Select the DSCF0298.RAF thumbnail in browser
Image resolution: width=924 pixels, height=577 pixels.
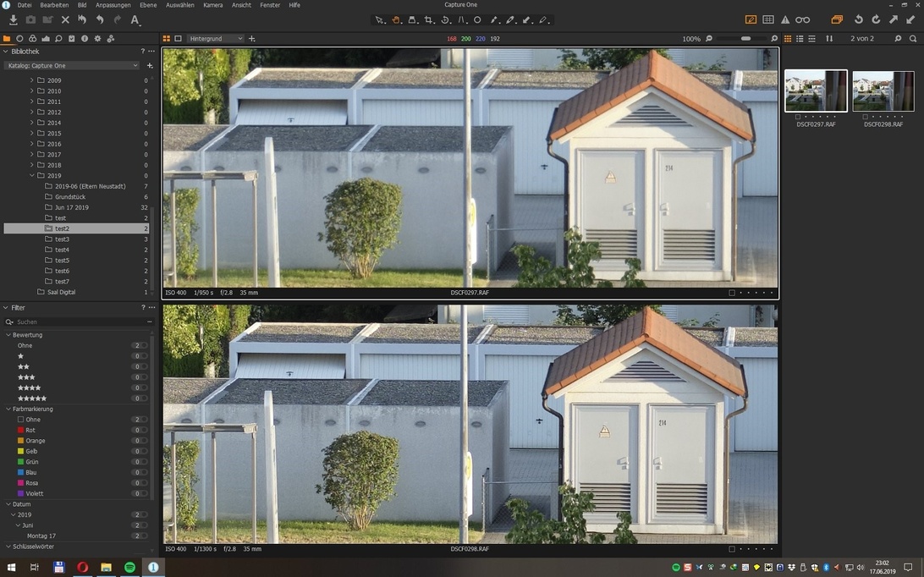coord(883,91)
